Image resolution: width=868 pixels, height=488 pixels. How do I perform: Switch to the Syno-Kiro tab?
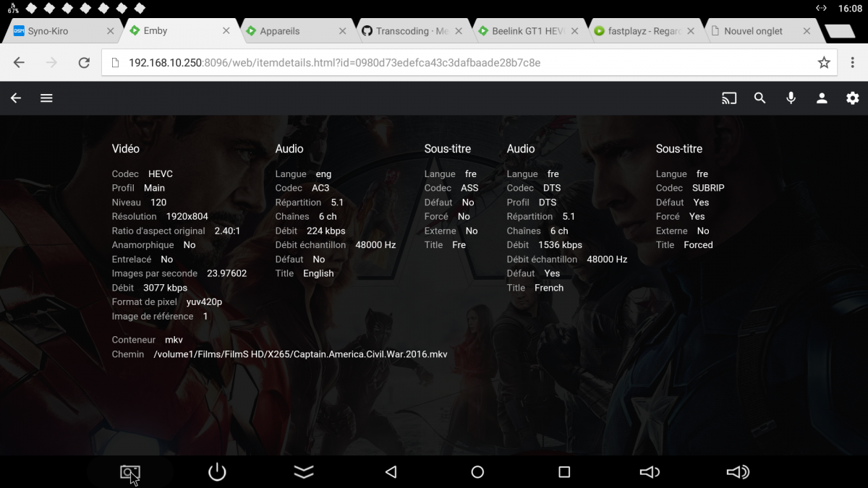[x=61, y=31]
